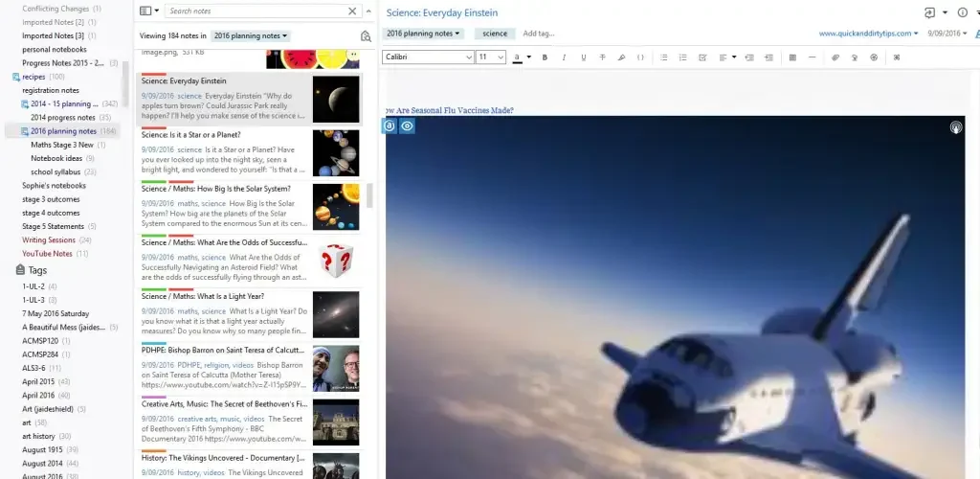Screen dimensions: 980x479
Task: Toggle italic formatting
Action: [564, 57]
